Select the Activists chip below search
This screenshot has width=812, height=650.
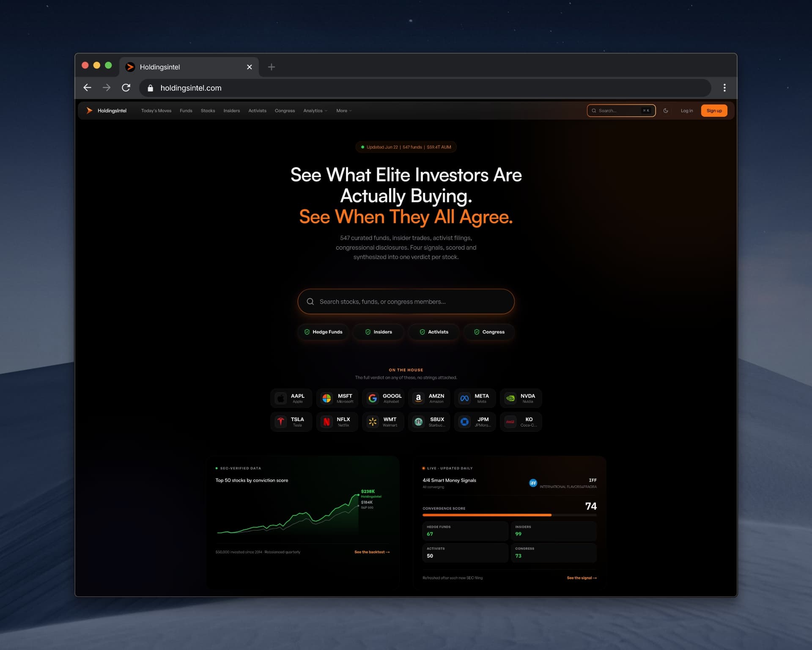(434, 332)
